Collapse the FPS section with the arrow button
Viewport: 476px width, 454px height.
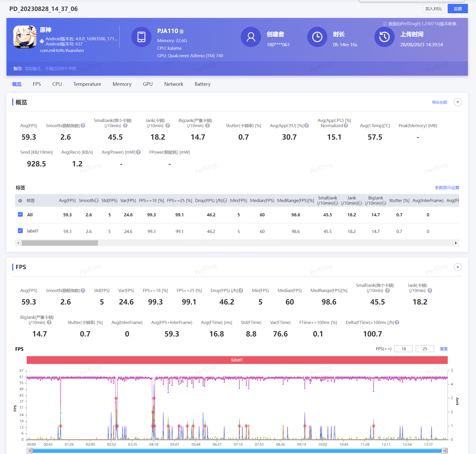pyautogui.click(x=458, y=267)
